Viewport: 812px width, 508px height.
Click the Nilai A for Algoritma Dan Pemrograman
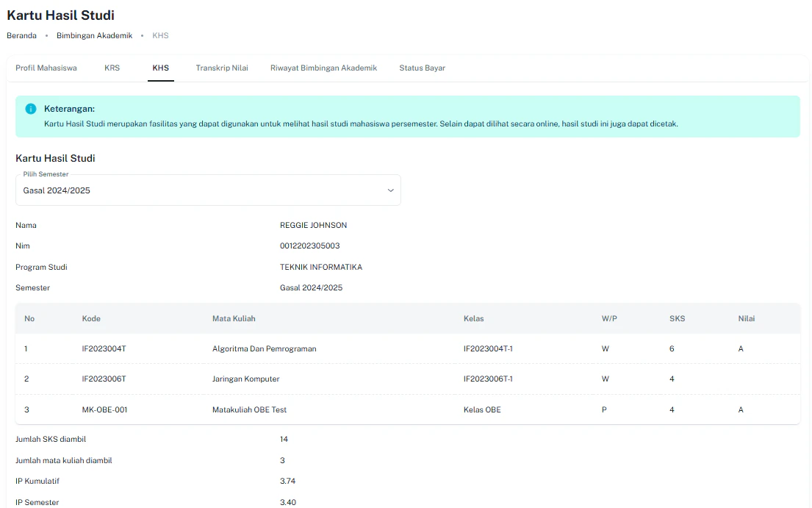(x=741, y=348)
